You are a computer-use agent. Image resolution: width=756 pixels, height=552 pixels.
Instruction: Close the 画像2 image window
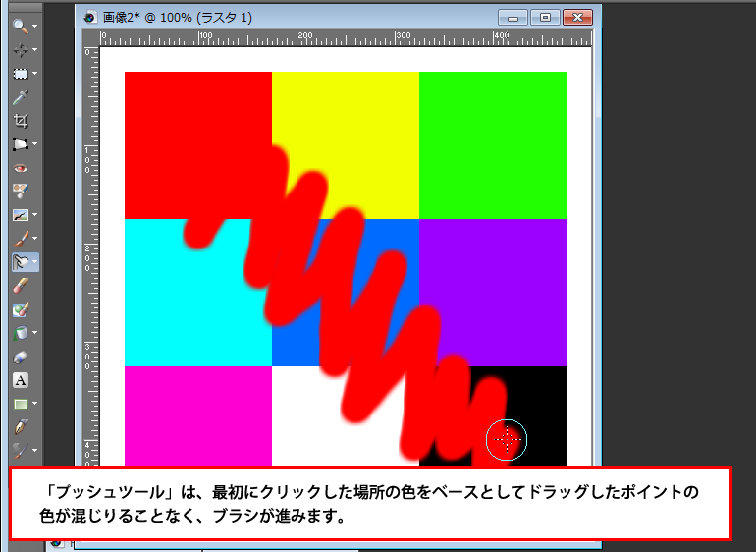click(577, 18)
